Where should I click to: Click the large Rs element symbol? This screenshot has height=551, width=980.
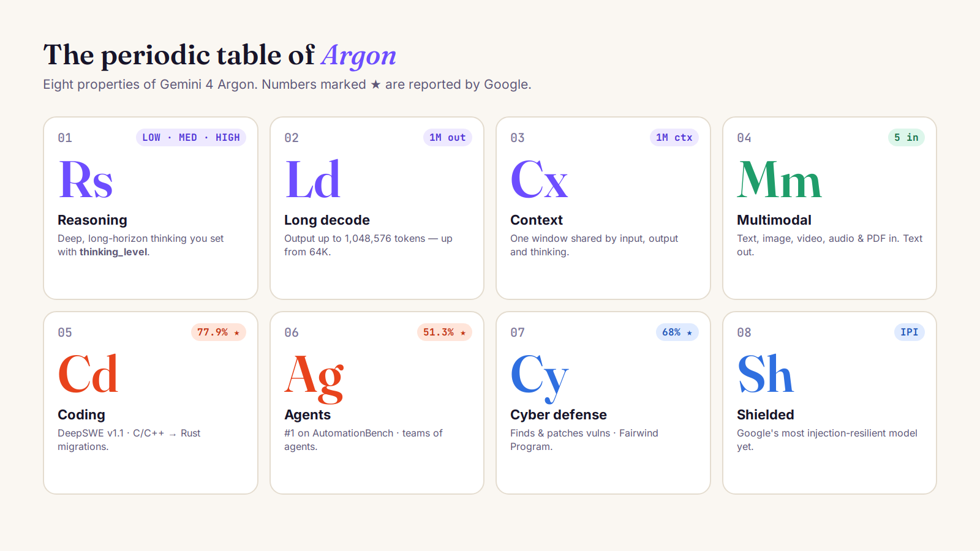(x=86, y=179)
